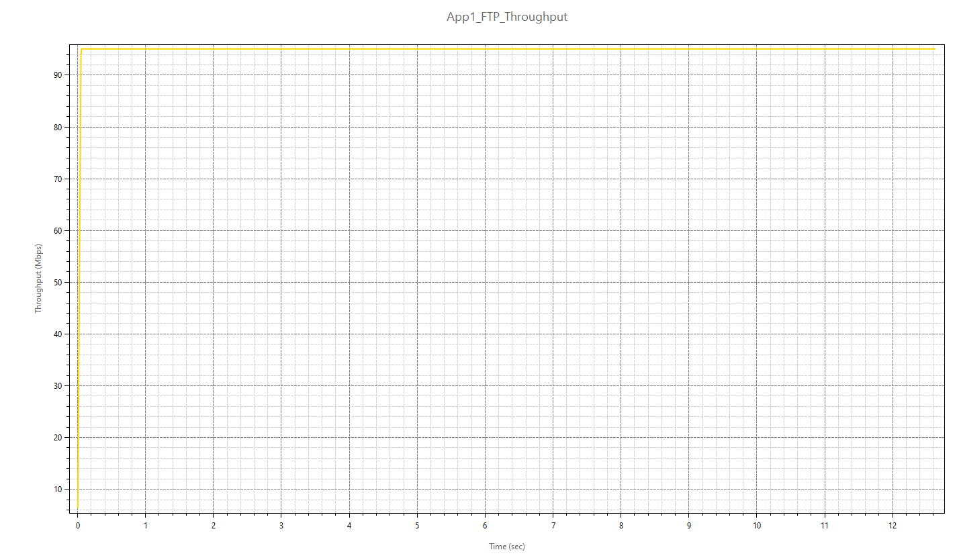This screenshot has width=959, height=560.
Task: Select the 1 second tick on Time axis
Action: tap(145, 524)
